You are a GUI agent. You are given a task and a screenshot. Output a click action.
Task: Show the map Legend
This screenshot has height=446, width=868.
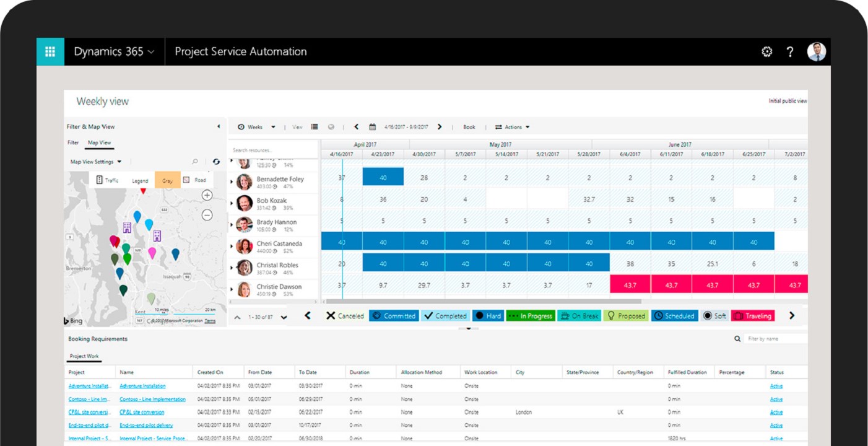click(x=140, y=181)
